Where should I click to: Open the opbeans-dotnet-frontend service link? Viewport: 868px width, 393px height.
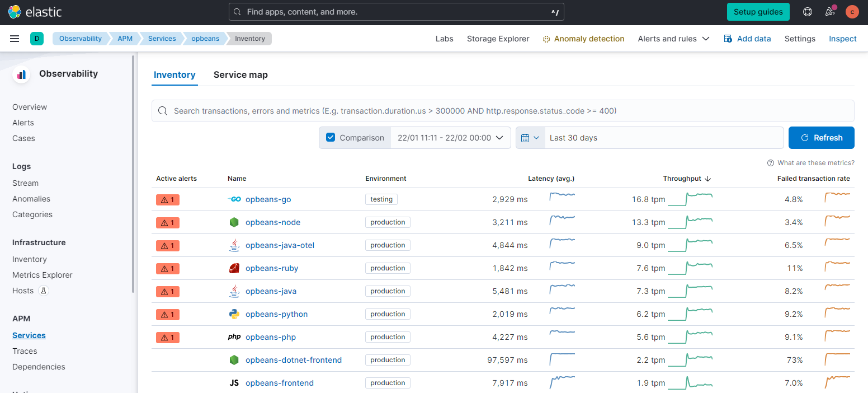(x=294, y=360)
